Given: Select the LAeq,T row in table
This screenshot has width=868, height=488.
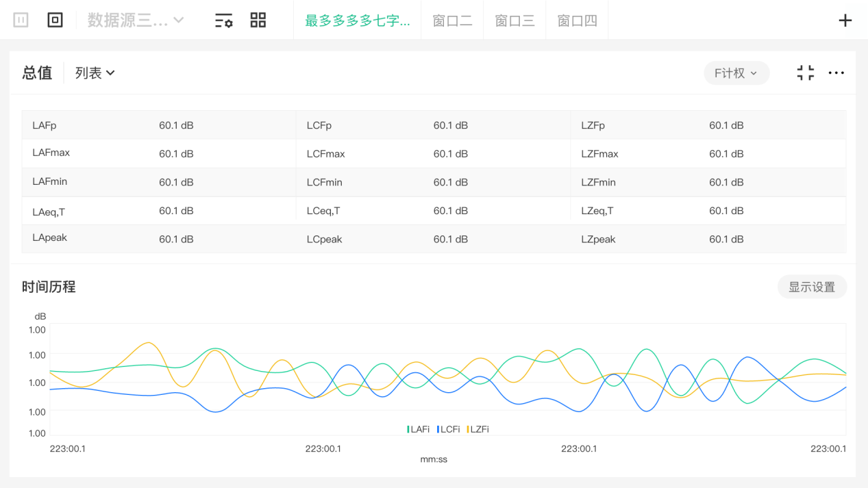Looking at the screenshot, I should point(49,211).
